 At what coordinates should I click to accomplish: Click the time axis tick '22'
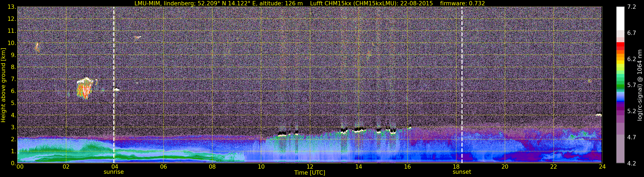pyautogui.click(x=554, y=167)
